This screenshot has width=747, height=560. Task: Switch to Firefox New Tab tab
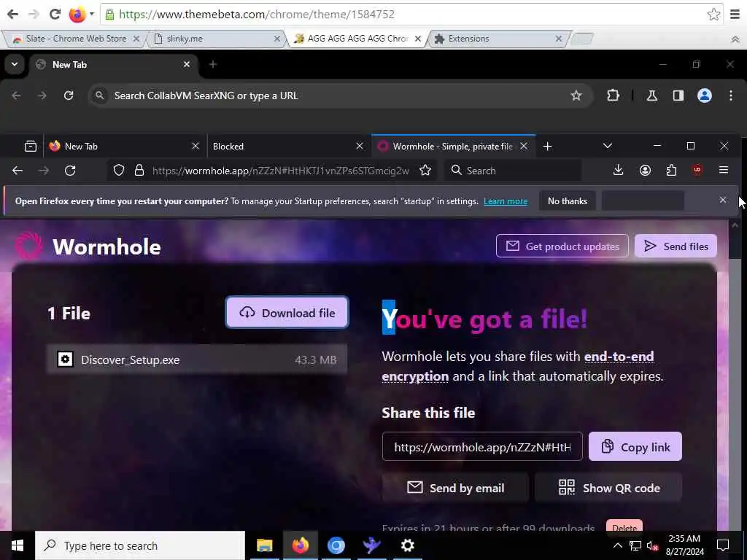[125, 146]
